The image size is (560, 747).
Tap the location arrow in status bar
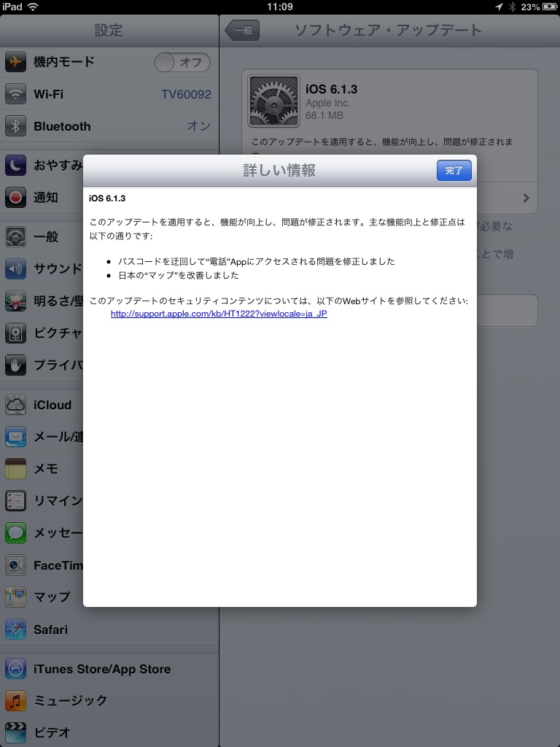(499, 7)
